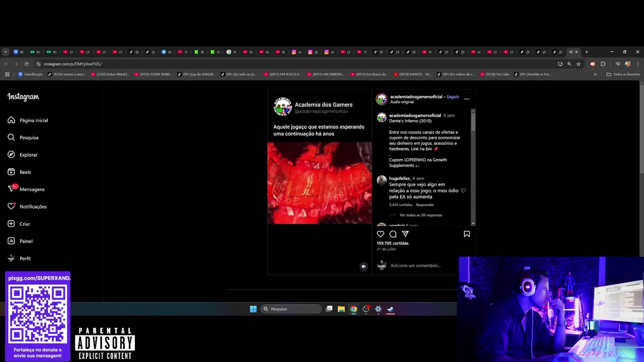Viewport: 644px width, 362px height.
Task: Open academiadosgamersoficial header username link
Action: (x=416, y=97)
